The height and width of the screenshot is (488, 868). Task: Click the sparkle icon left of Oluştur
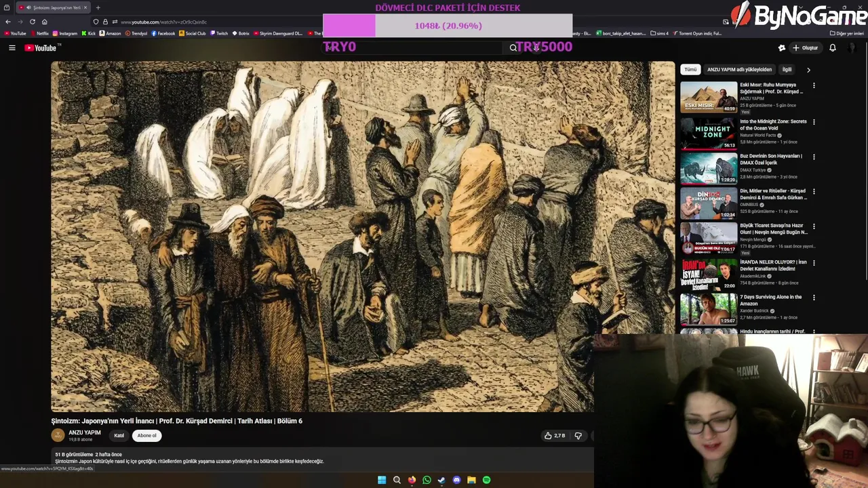click(x=781, y=47)
